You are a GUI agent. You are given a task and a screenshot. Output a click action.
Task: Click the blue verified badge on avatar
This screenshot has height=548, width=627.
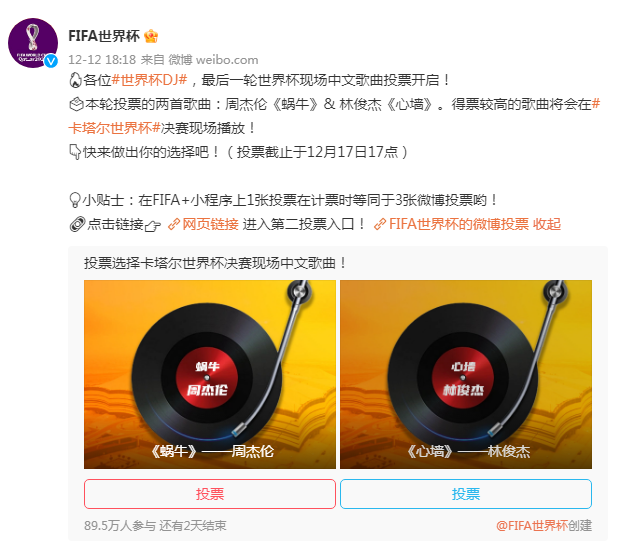pos(51,61)
